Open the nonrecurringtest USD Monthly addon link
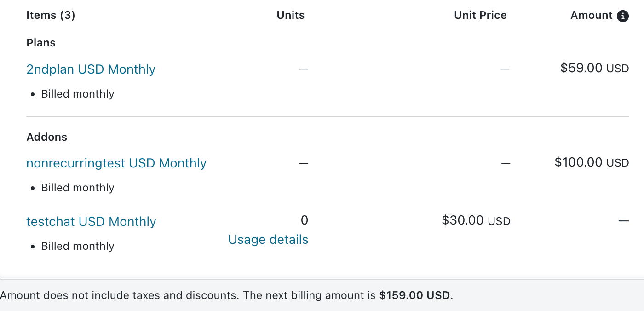This screenshot has height=311, width=644. point(116,163)
